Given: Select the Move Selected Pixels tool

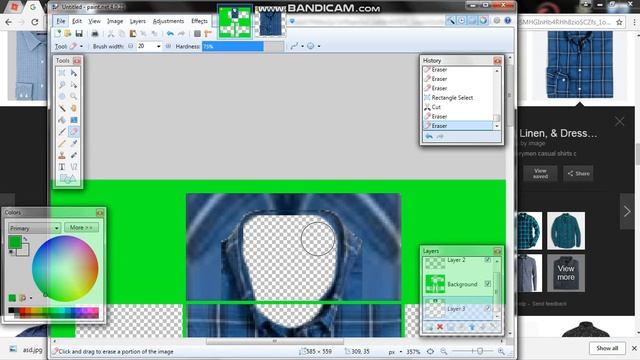Looking at the screenshot, I should pyautogui.click(x=74, y=73).
